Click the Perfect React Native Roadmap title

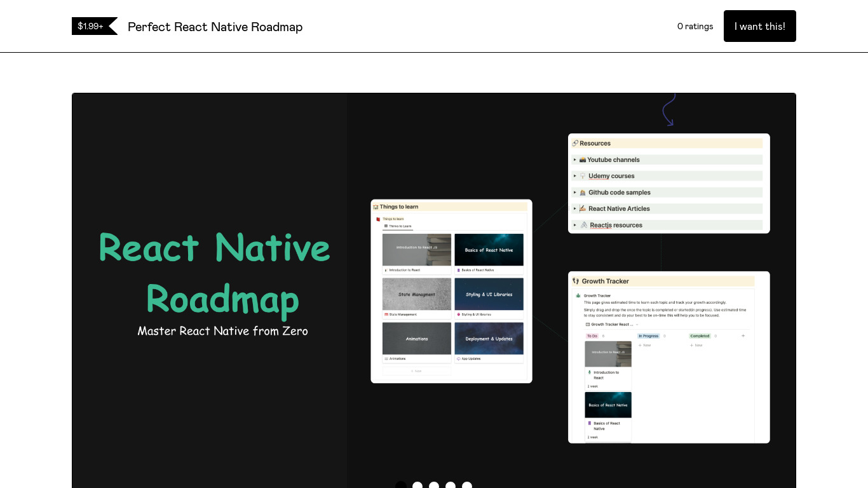pos(215,27)
